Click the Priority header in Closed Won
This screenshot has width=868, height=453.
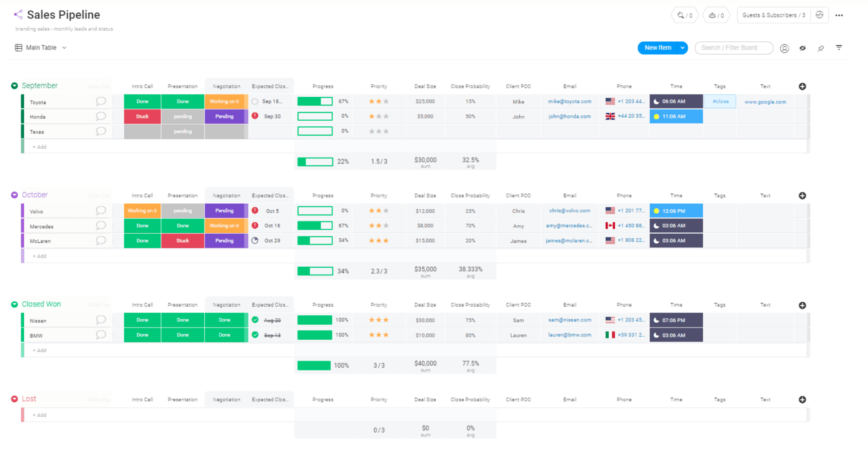click(379, 305)
